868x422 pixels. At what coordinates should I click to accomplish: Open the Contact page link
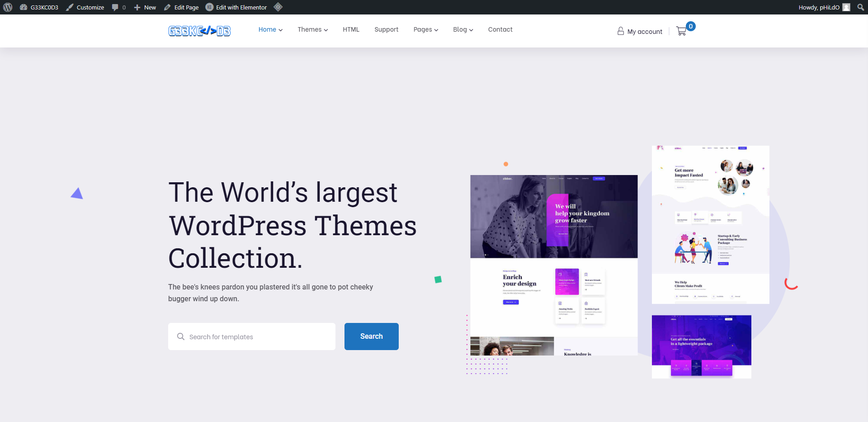[x=500, y=29]
